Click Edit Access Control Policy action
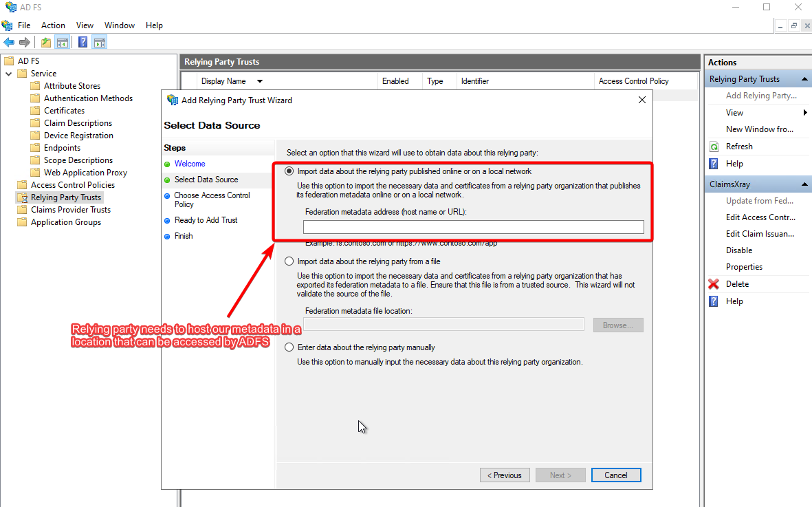This screenshot has height=507, width=812. pos(760,217)
